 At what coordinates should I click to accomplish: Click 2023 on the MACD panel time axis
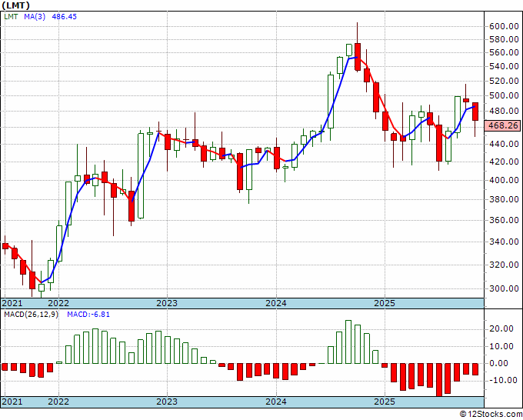coord(167,402)
